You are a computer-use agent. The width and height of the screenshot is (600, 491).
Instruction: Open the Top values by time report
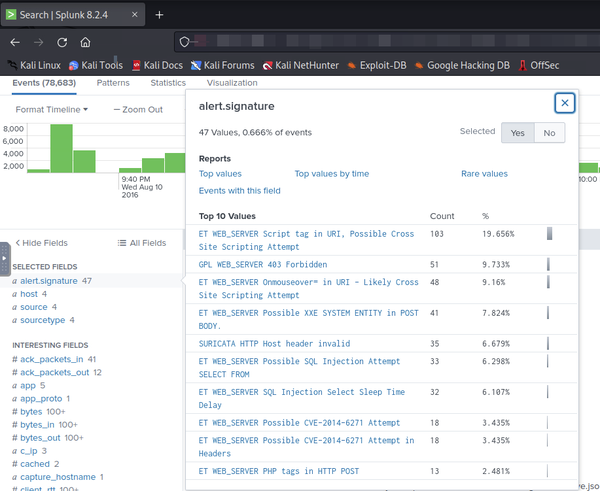331,174
